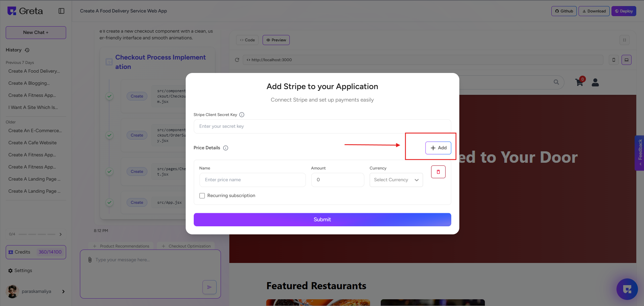The width and height of the screenshot is (644, 306).
Task: Click the Checkout Process Implementation title
Action: (160, 62)
